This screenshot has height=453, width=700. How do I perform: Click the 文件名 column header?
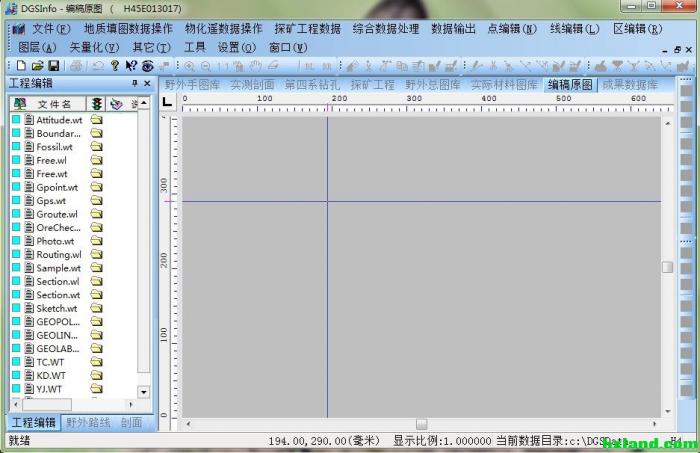click(x=54, y=104)
